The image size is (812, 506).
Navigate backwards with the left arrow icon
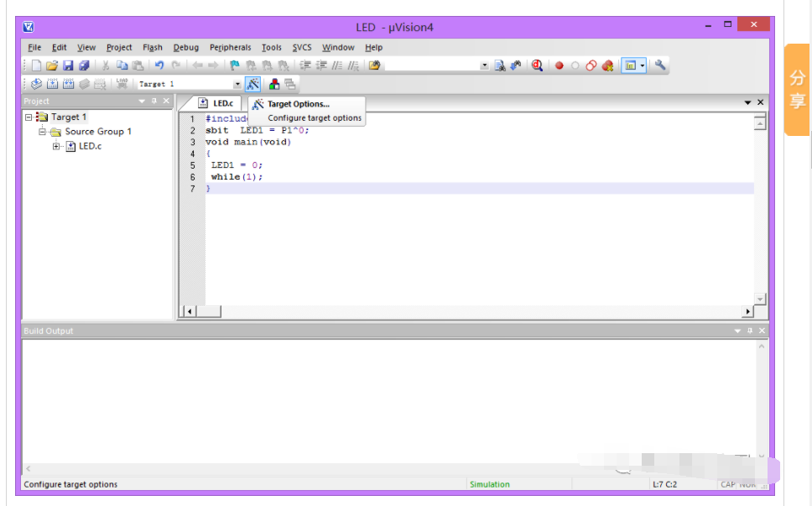[x=197, y=65]
